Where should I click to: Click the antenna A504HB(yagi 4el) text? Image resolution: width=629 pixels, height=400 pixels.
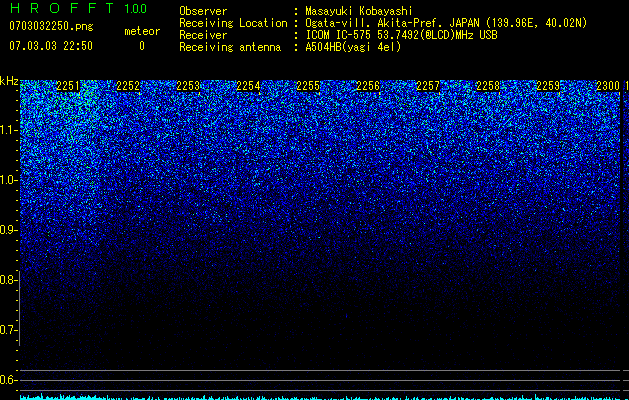point(353,47)
